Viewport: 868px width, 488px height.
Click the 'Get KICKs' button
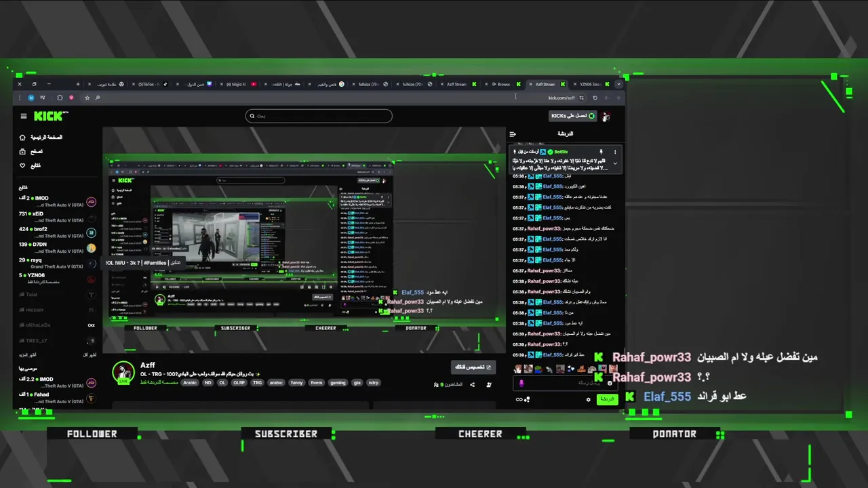[x=573, y=116]
